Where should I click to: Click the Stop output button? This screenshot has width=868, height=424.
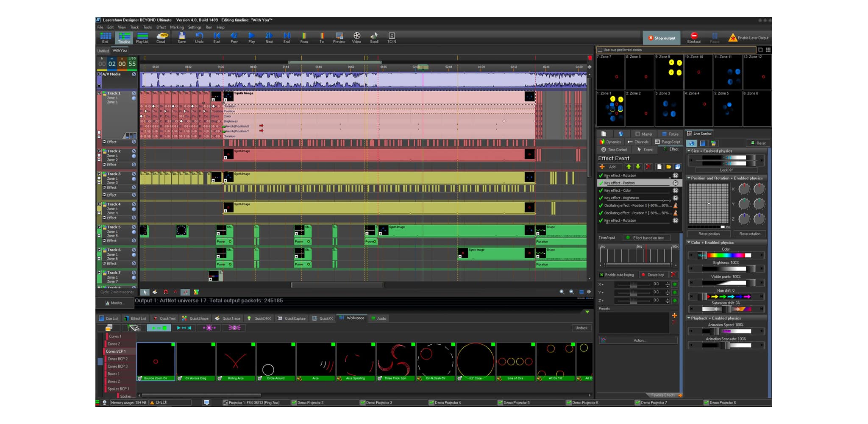click(662, 38)
